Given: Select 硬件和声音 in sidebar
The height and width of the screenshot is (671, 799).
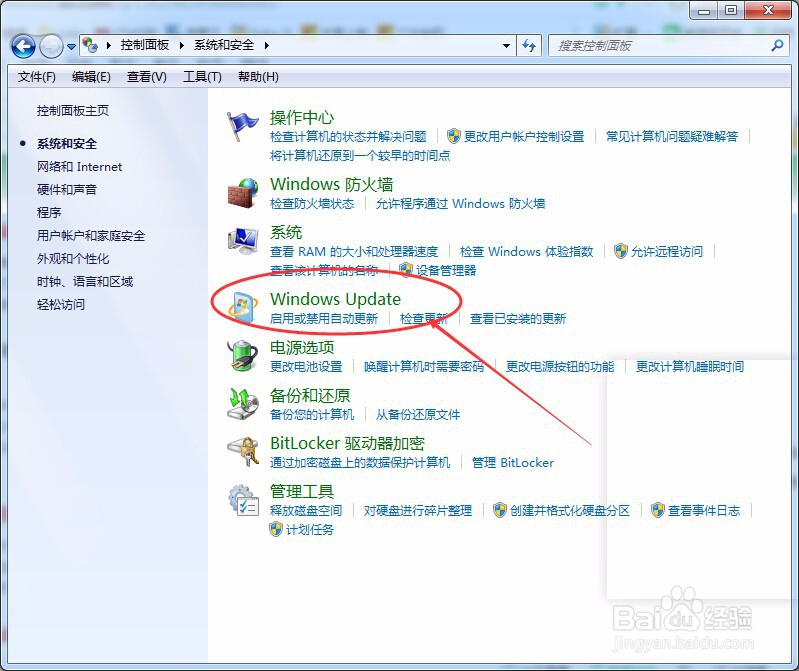Looking at the screenshot, I should [x=67, y=190].
